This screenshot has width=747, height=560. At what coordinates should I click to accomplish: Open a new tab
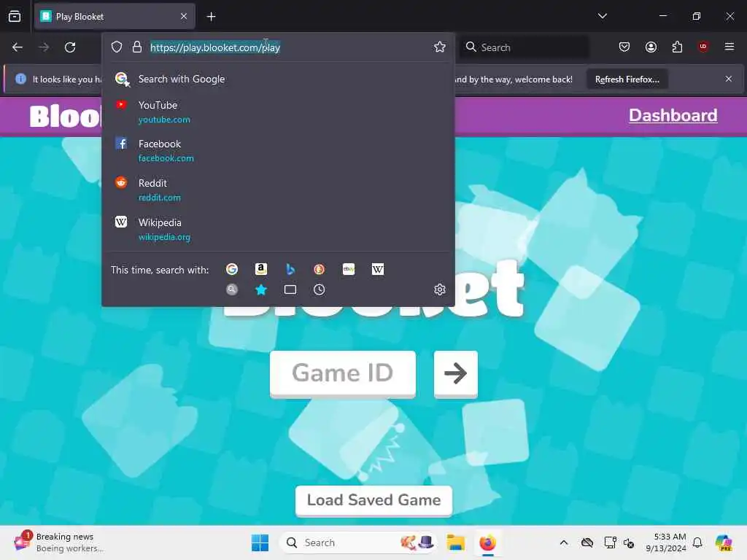coord(211,17)
